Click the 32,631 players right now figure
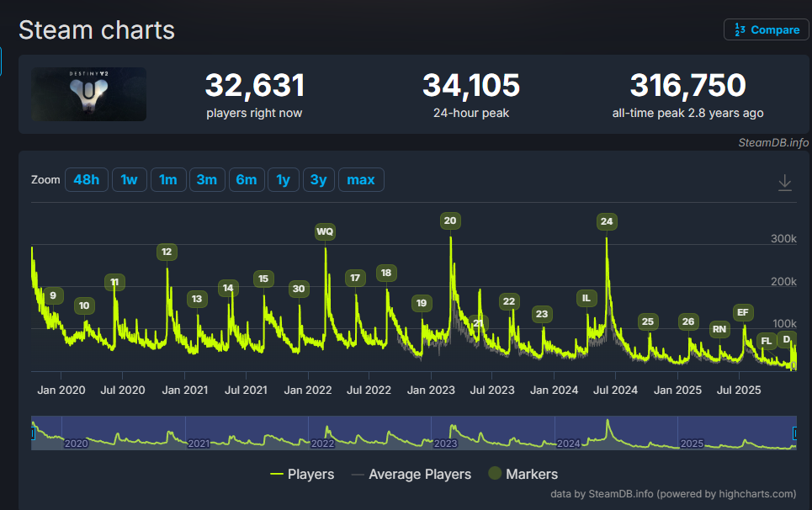This screenshot has height=510, width=812. [x=255, y=86]
